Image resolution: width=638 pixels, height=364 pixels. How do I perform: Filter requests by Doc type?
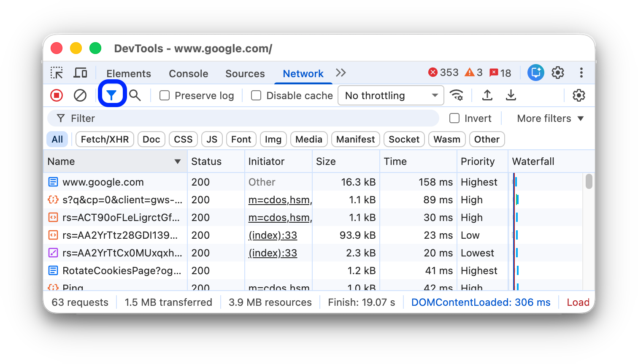coord(151,139)
